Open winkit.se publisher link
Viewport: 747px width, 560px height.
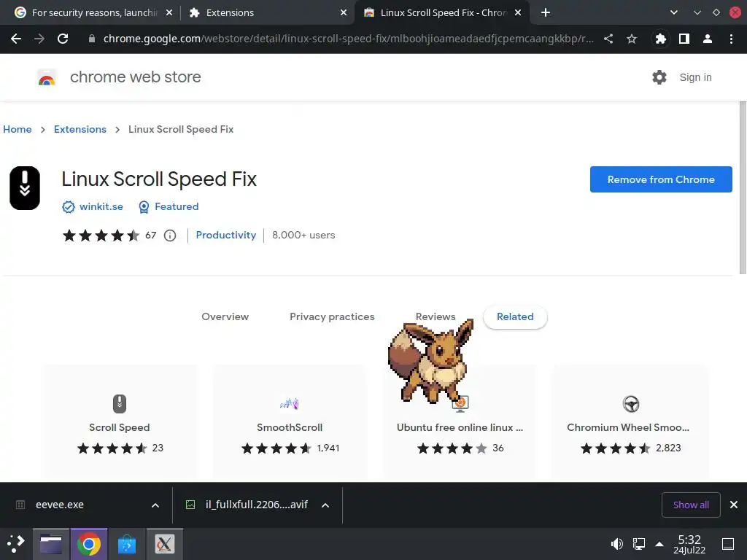point(101,206)
